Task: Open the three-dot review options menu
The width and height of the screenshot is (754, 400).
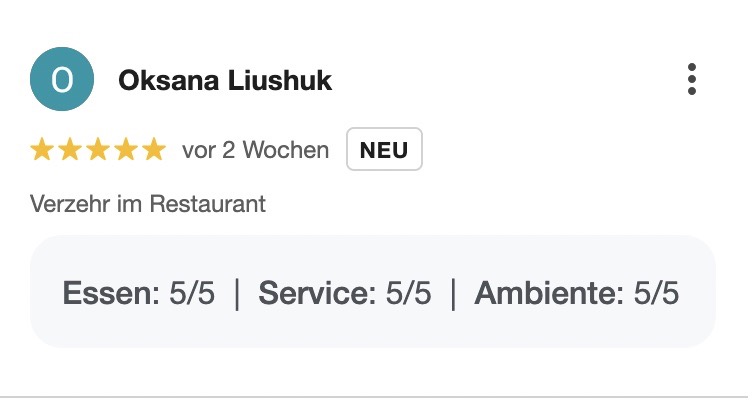Action: pos(691,79)
